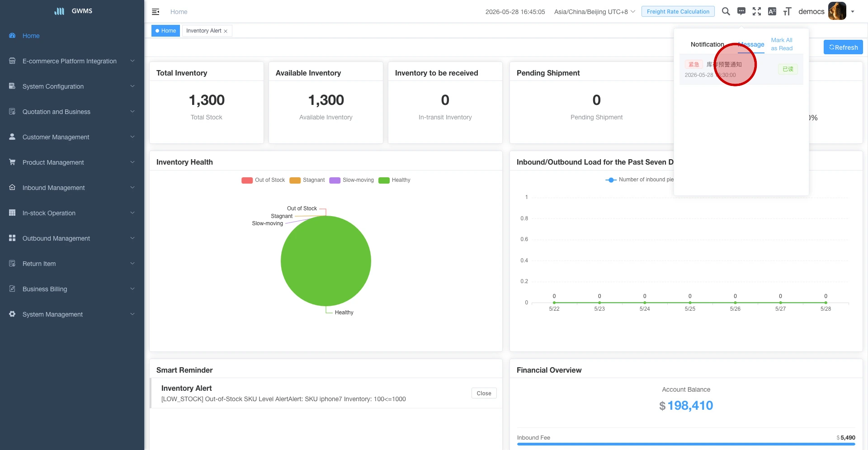Toggle Slow-moving purple legend swatch
Viewport: 868px width, 450px height.
pos(335,180)
